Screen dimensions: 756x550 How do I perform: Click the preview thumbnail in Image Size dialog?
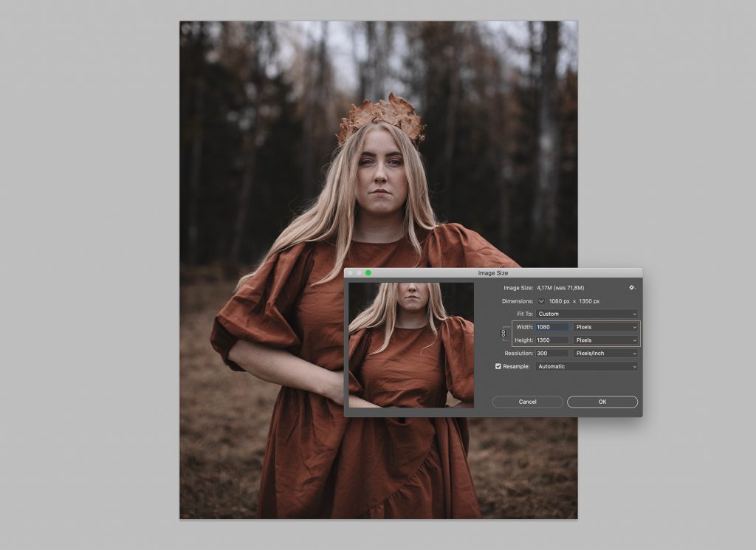click(x=411, y=346)
